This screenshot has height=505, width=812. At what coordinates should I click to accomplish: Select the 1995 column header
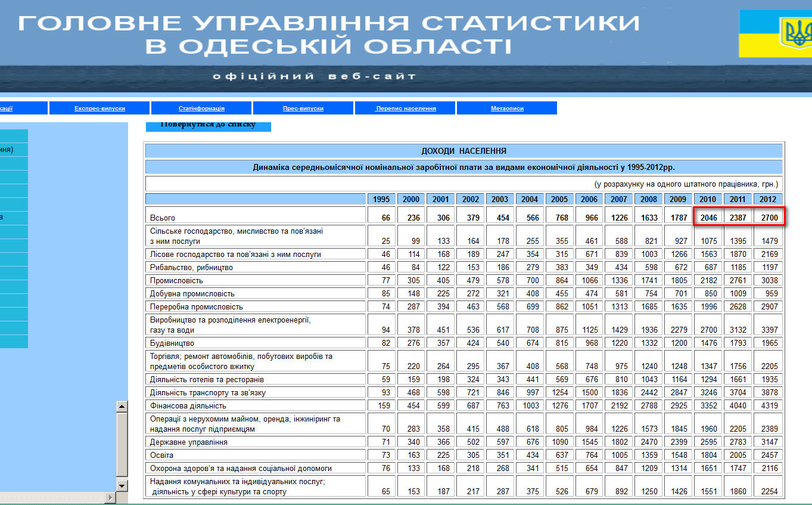pos(381,199)
